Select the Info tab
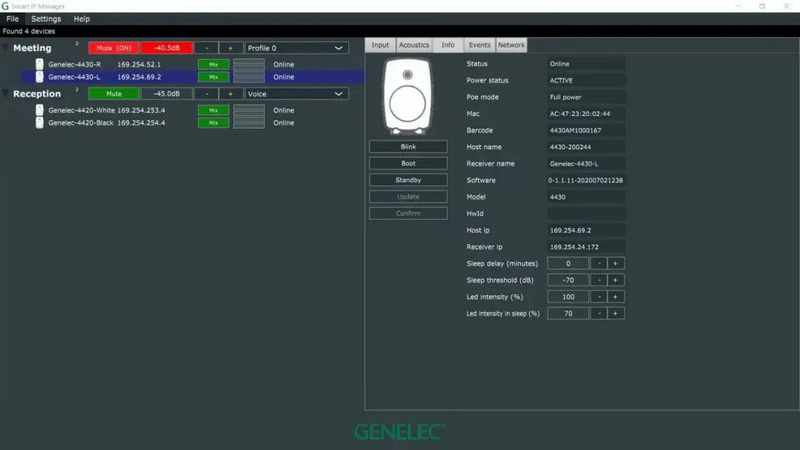Image resolution: width=800 pixels, height=450 pixels. [x=448, y=45]
